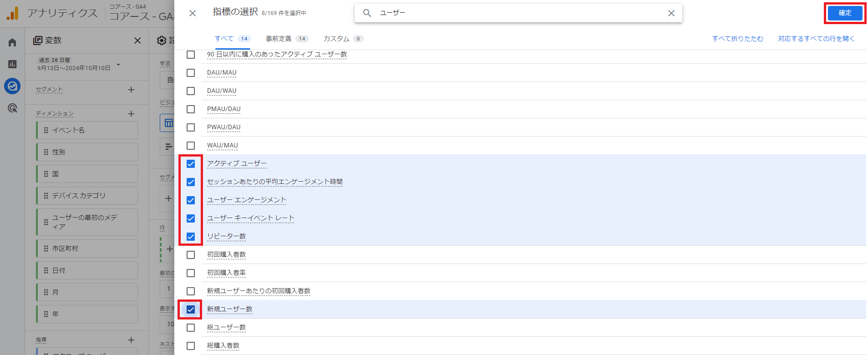The height and width of the screenshot is (355, 868).
Task: Click into the metric search input field
Action: [x=519, y=13]
